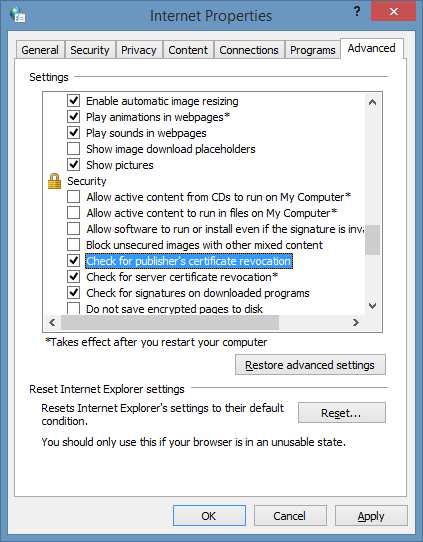The width and height of the screenshot is (423, 542).
Task: Click the Internet Properties globe icon in the title bar
Action: tap(17, 15)
